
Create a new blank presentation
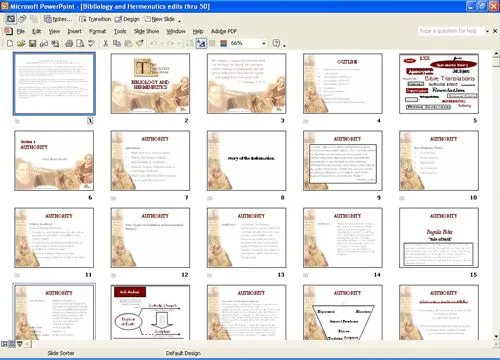point(10,43)
